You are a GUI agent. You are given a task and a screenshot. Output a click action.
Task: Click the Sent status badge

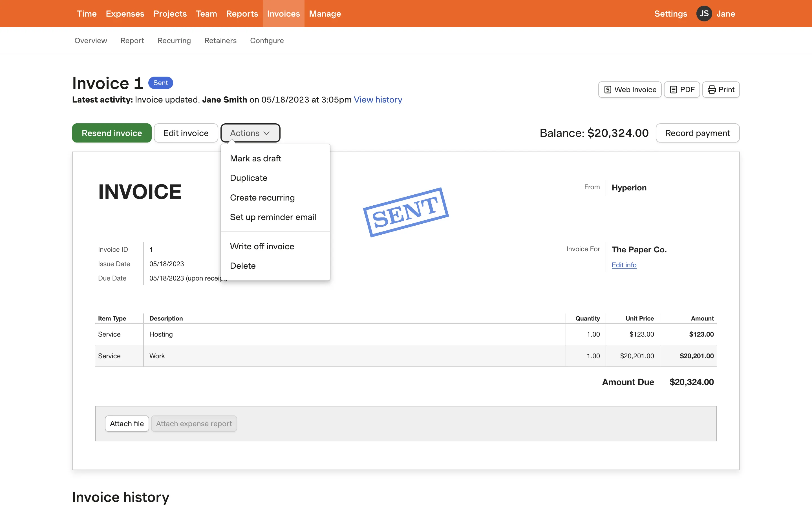[160, 83]
